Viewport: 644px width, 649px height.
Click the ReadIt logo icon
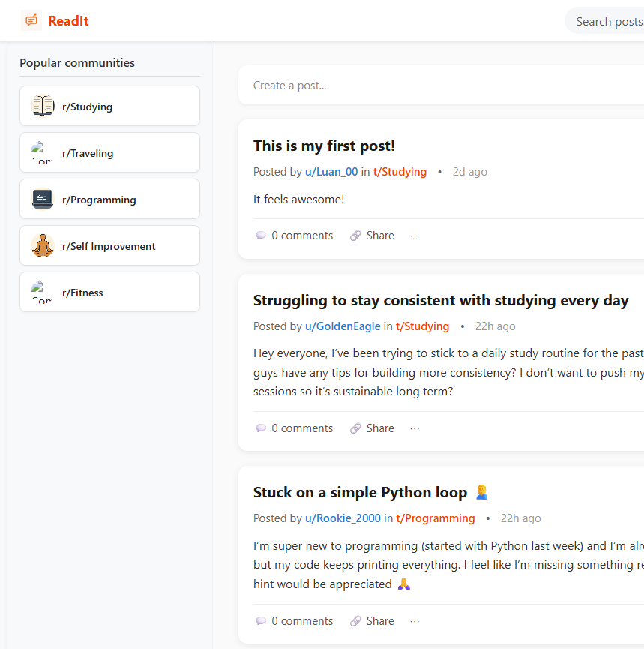click(x=31, y=20)
